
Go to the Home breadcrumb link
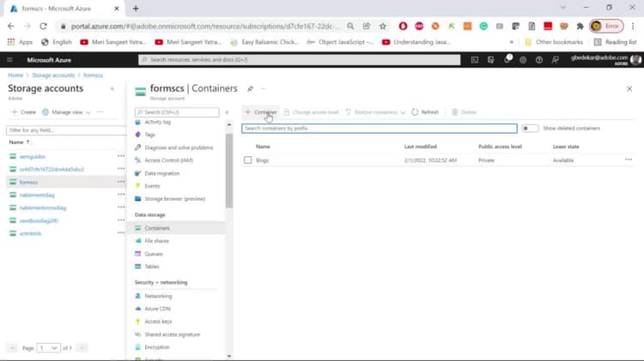coord(15,75)
